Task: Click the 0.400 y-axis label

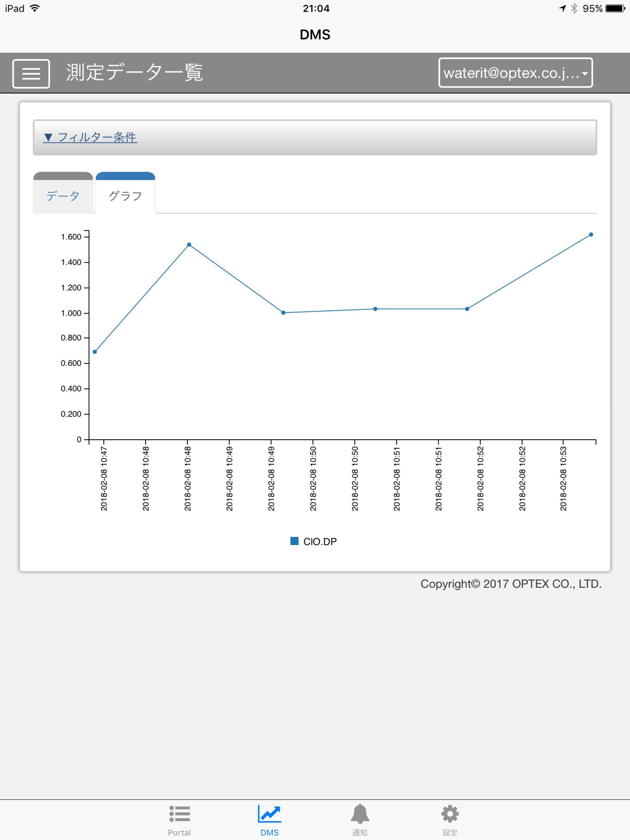Action: [x=71, y=389]
